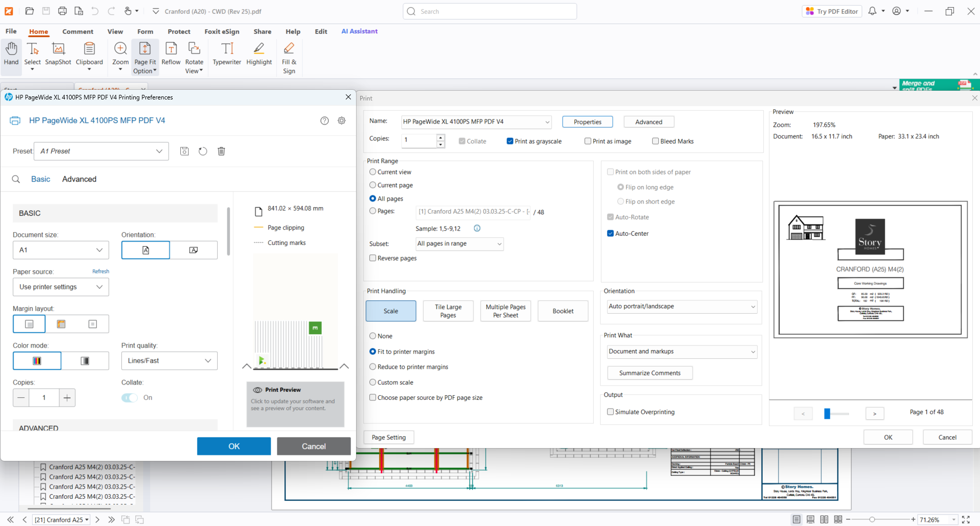
Task: Select the Highlight tool
Action: click(x=259, y=54)
